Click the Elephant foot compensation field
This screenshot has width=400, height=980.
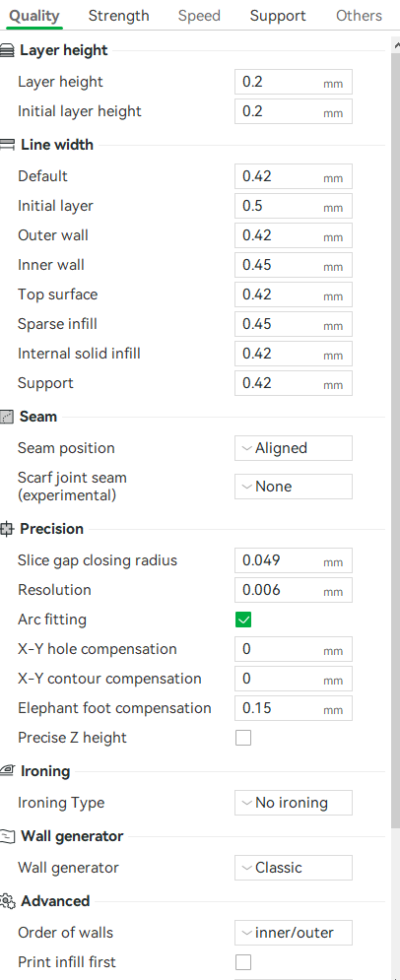(294, 708)
